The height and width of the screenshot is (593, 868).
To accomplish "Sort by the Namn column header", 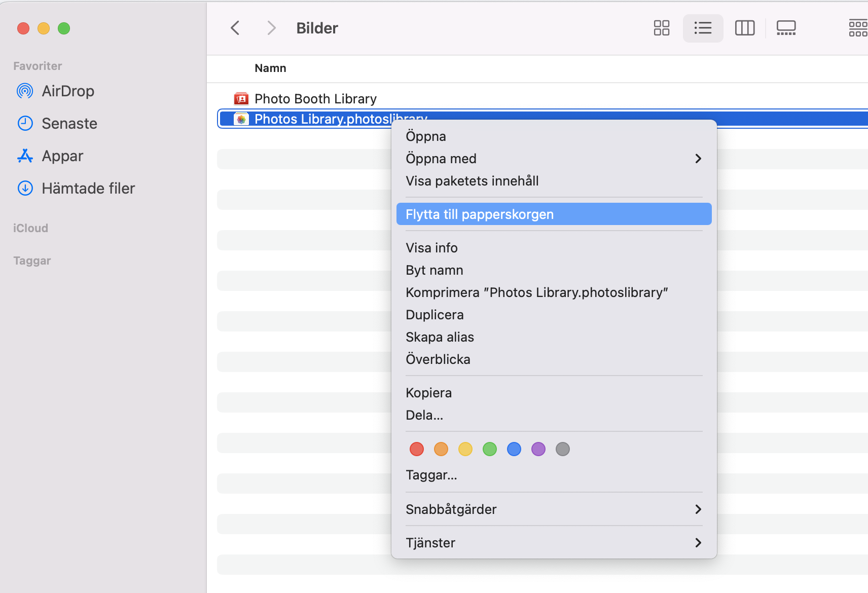I will coord(270,68).
